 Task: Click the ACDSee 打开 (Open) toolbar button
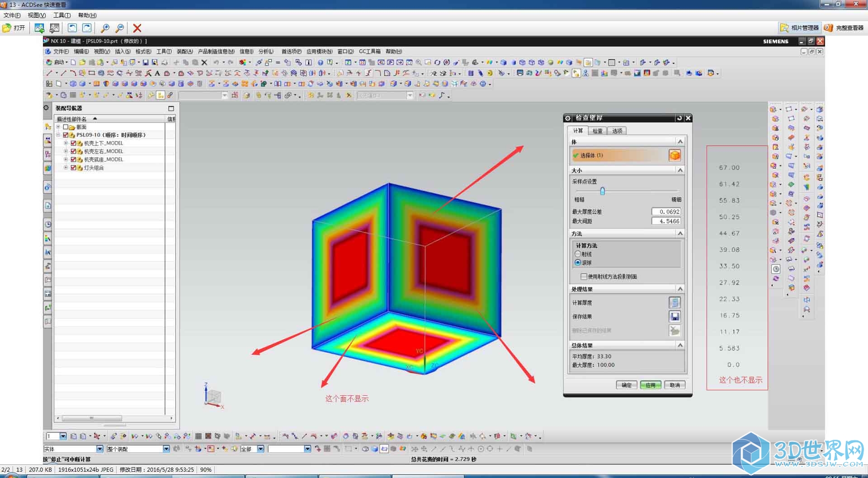pos(14,28)
